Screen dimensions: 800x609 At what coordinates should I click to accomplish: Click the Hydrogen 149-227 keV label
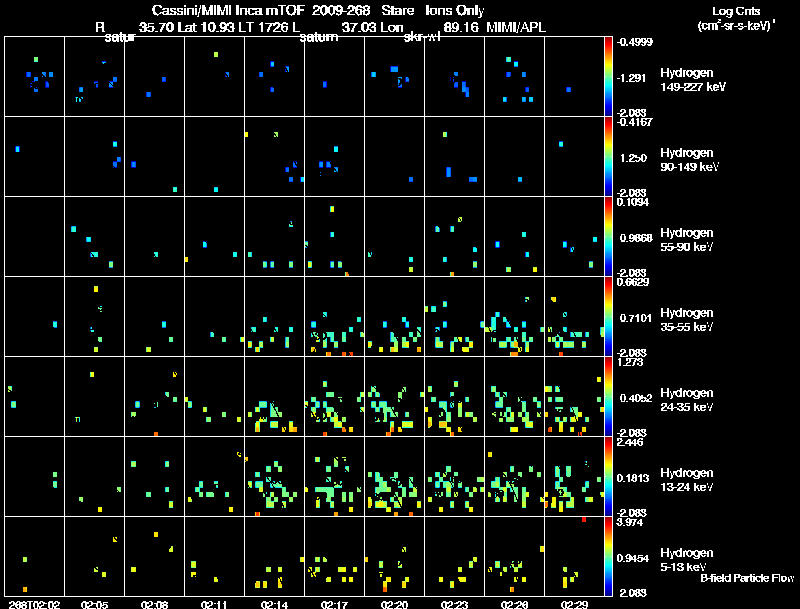pos(692,80)
